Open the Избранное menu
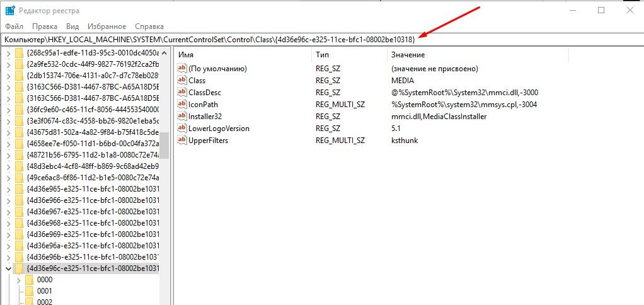This screenshot has width=644, height=305. pyautogui.click(x=107, y=26)
